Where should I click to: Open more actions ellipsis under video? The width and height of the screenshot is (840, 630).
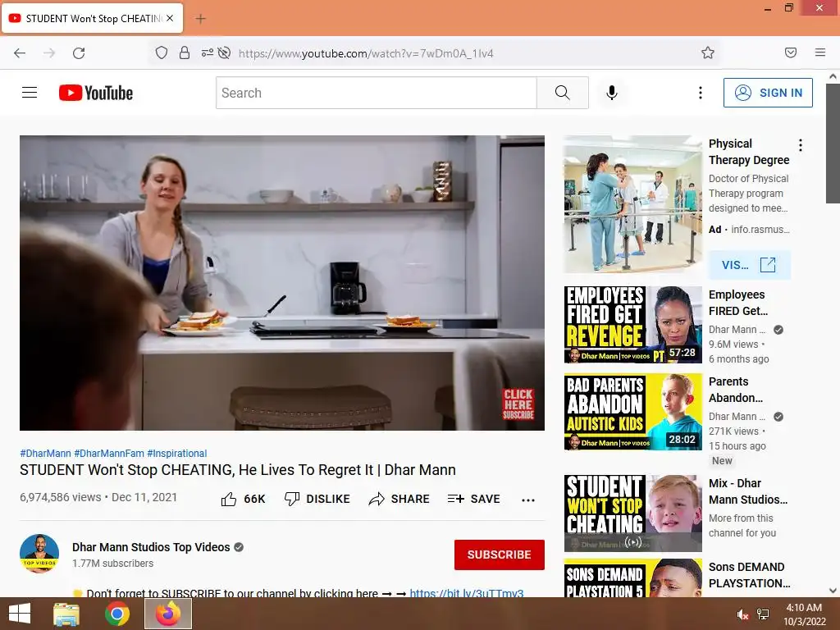click(x=528, y=500)
